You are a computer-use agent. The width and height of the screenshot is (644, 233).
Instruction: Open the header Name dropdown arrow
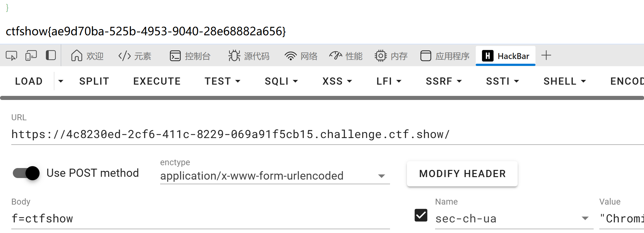pyautogui.click(x=585, y=218)
